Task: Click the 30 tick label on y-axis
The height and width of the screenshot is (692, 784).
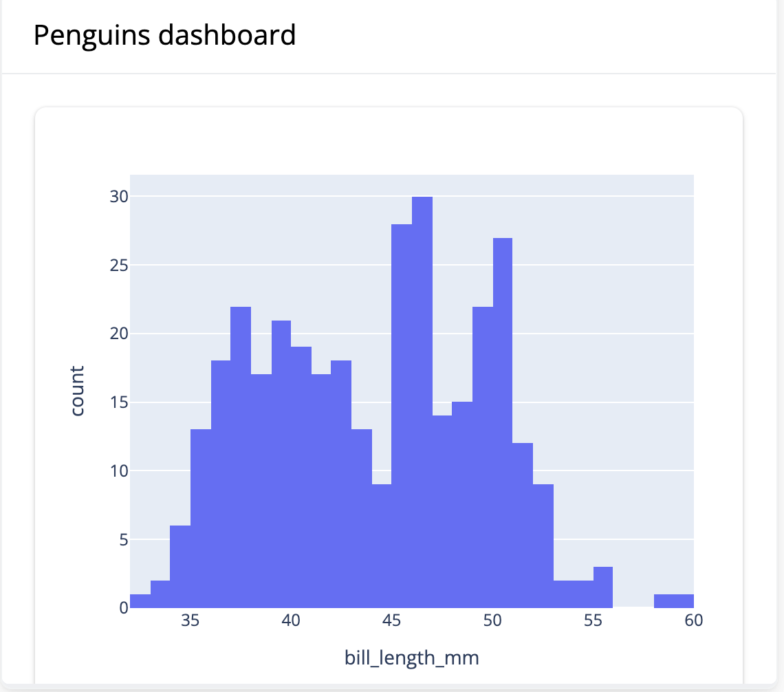Action: (119, 197)
